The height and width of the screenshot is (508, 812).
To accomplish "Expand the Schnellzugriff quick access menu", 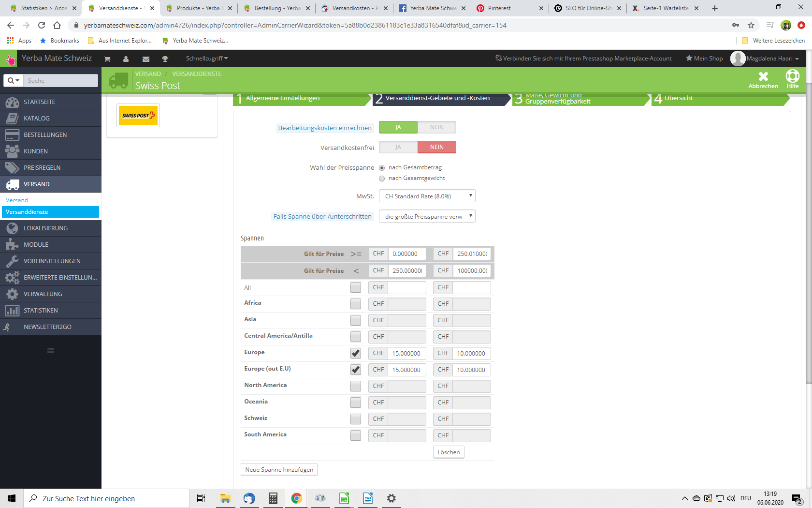I will click(207, 59).
